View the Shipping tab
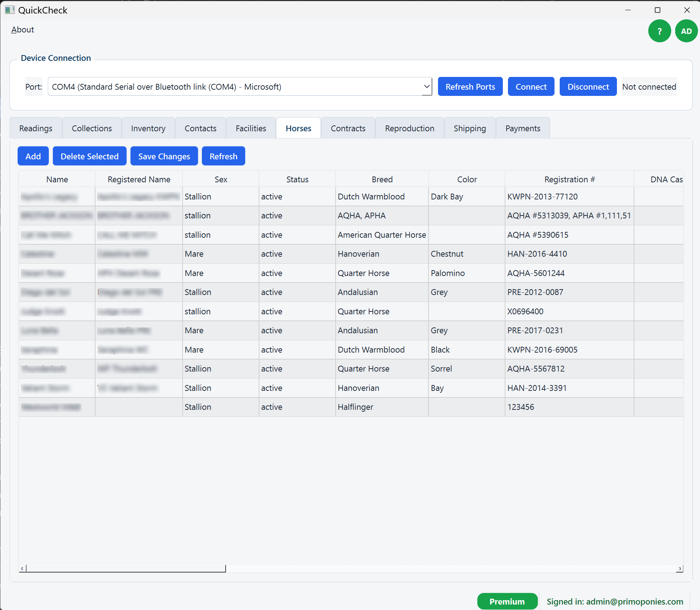The image size is (700, 610). 470,128
